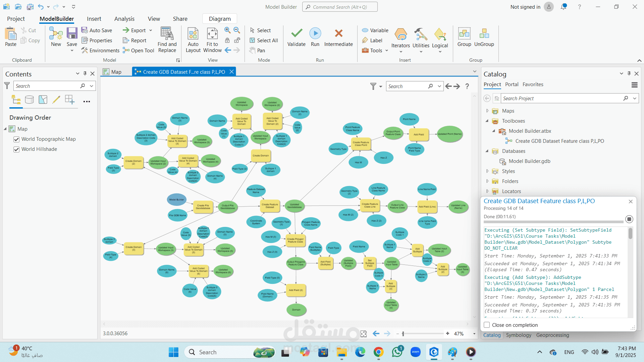Uncheck World Topographic Map layer
Image resolution: width=644 pixels, height=362 pixels.
[16, 139]
